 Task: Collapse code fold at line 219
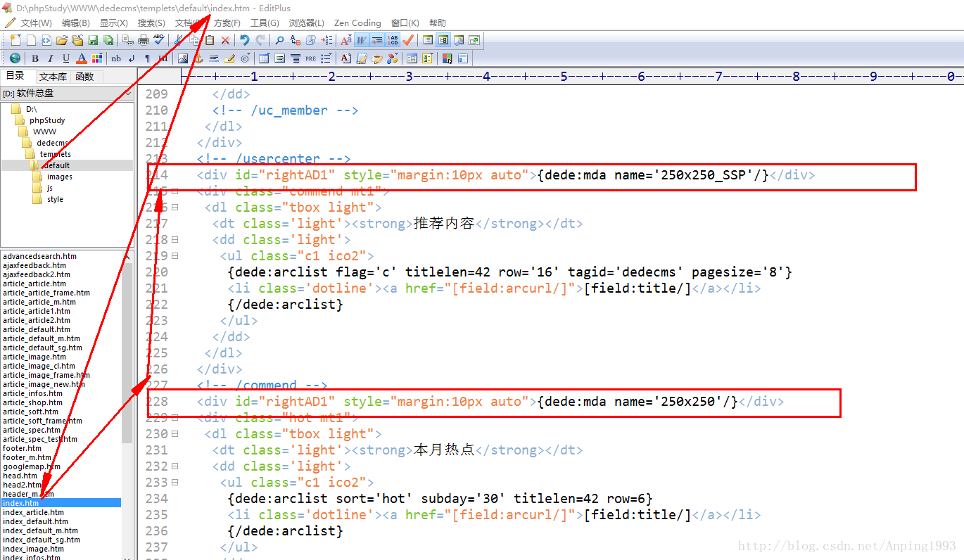tap(175, 256)
